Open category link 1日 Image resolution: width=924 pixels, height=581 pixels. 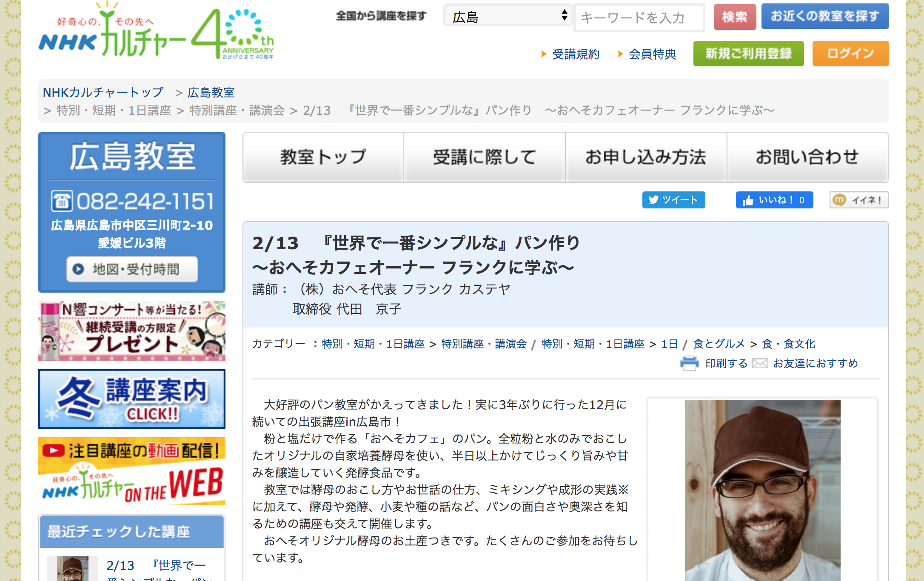pyautogui.click(x=669, y=344)
